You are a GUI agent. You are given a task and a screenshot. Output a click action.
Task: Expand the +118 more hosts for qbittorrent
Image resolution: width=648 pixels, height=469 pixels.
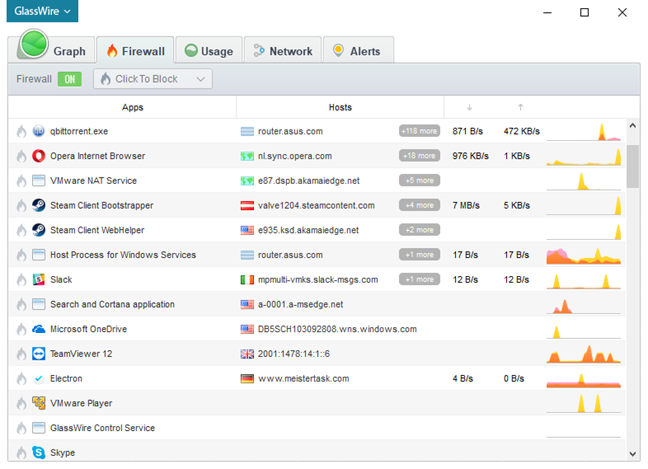point(419,131)
